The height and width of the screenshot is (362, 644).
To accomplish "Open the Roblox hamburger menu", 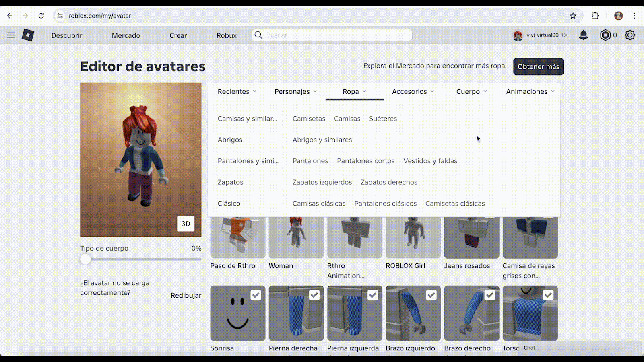I will [x=11, y=35].
